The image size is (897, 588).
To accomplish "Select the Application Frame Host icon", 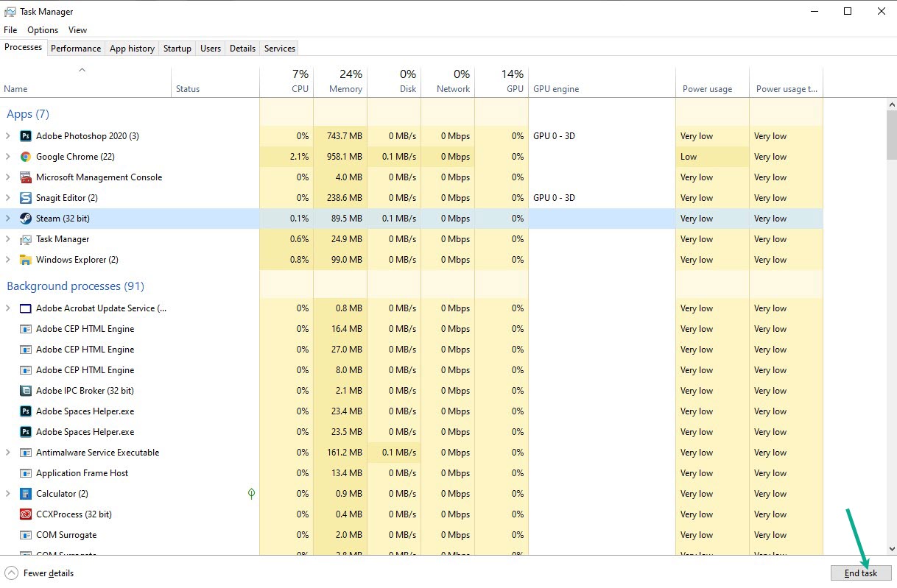I will pyautogui.click(x=26, y=473).
